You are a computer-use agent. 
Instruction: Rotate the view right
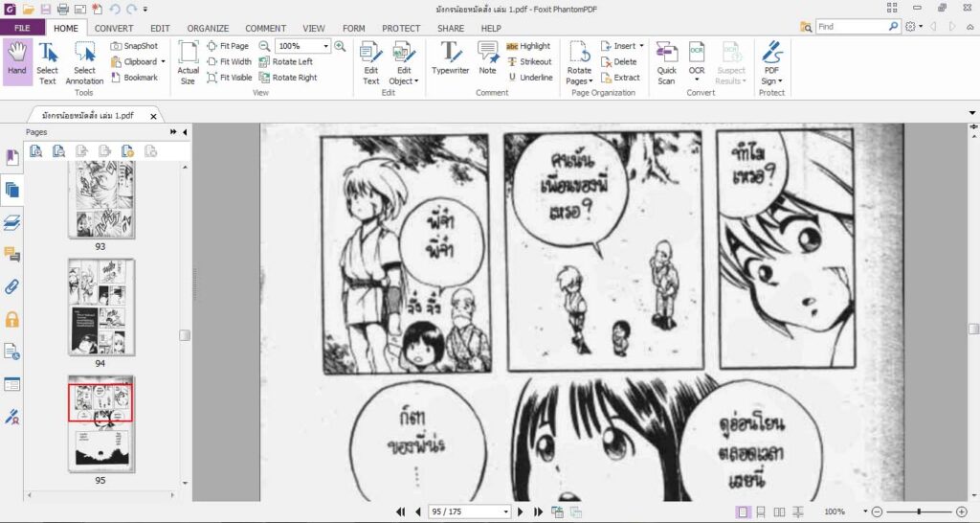coord(288,78)
